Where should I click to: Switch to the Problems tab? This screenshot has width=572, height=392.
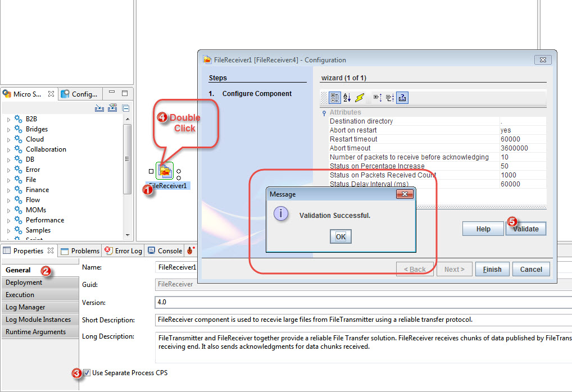[80, 251]
